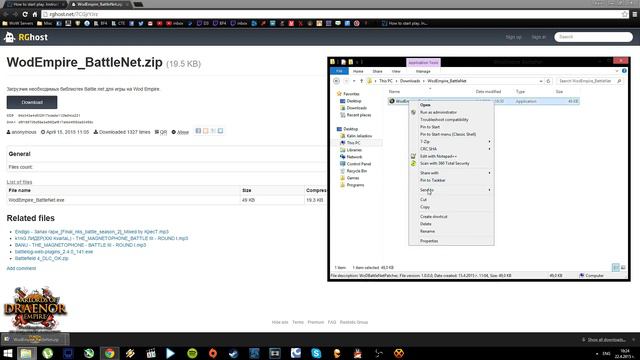Image resolution: width=640 pixels, height=360 pixels.
Task: Open Explorer help question-mark icon
Action: (624, 71)
